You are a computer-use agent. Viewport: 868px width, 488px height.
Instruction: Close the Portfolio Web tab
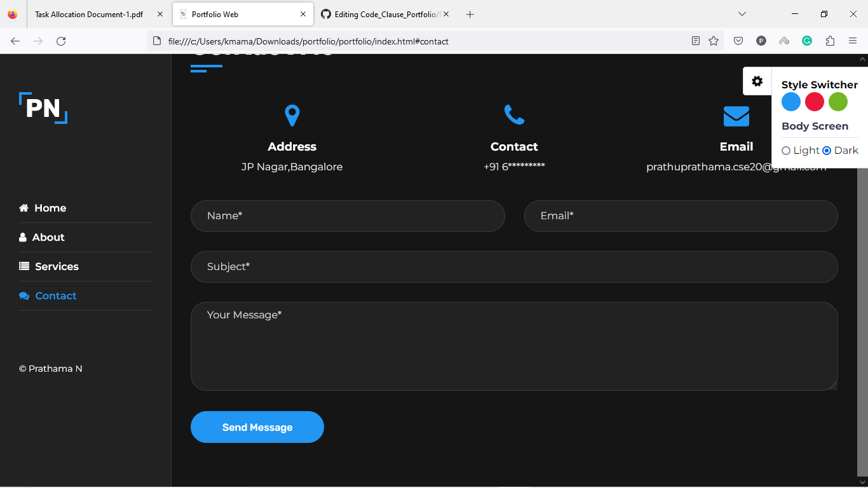pyautogui.click(x=303, y=14)
